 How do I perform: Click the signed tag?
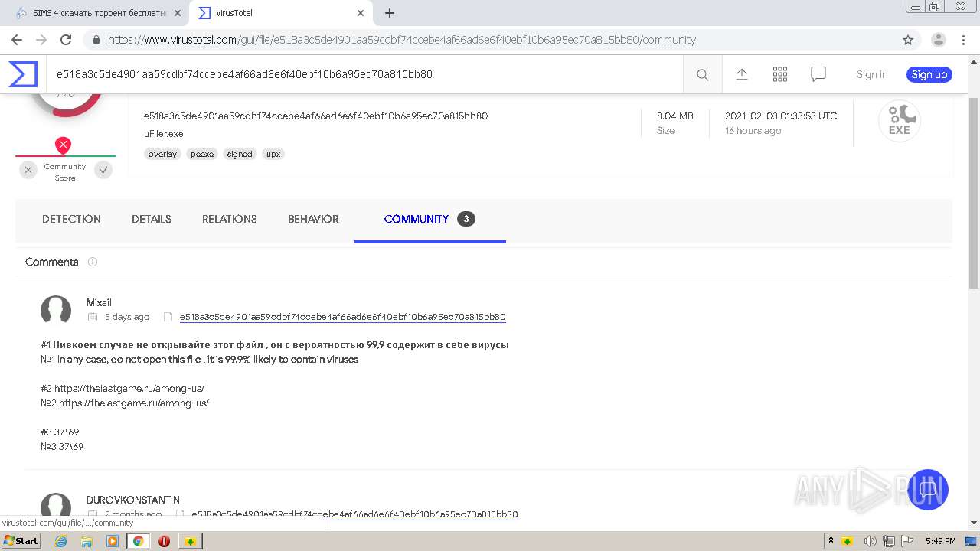click(x=240, y=154)
